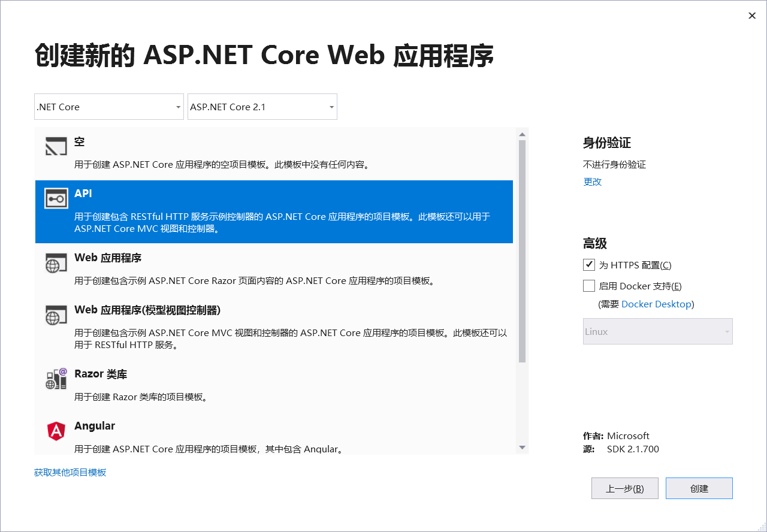767x532 pixels.
Task: Select the Razor 类库 template title
Action: (101, 374)
